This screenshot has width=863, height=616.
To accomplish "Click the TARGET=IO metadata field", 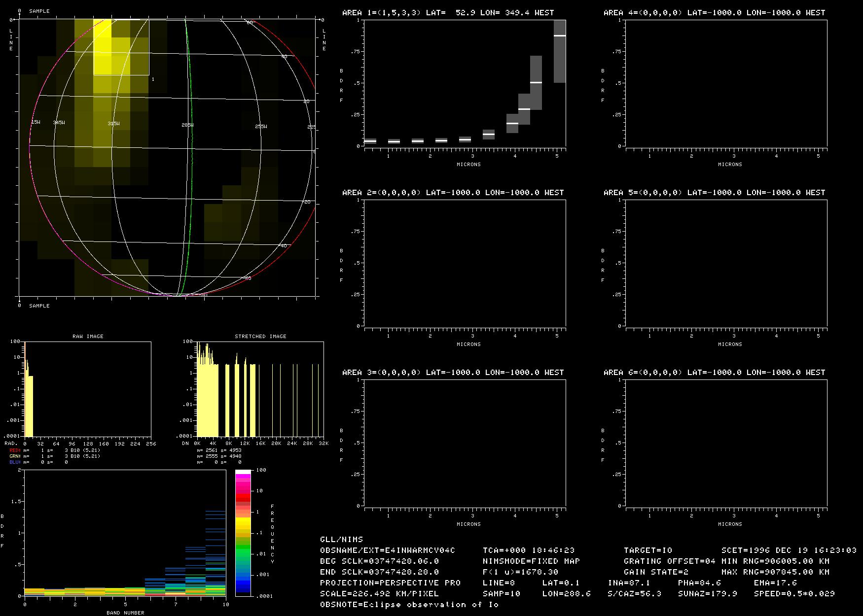I will pos(647,550).
